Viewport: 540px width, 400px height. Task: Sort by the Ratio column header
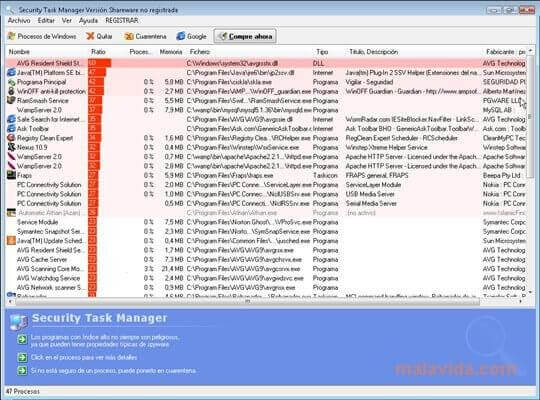click(98, 52)
